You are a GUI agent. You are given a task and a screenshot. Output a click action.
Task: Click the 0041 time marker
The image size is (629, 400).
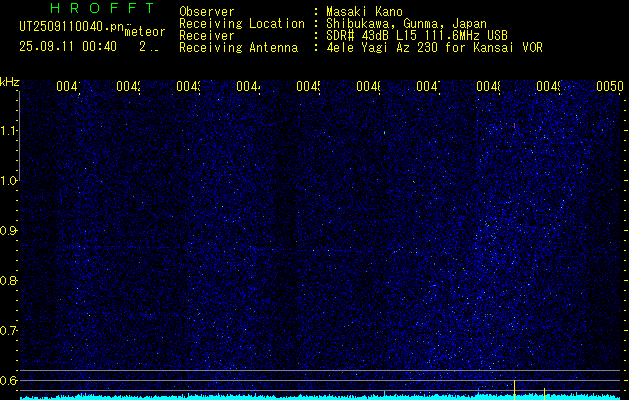tap(68, 87)
